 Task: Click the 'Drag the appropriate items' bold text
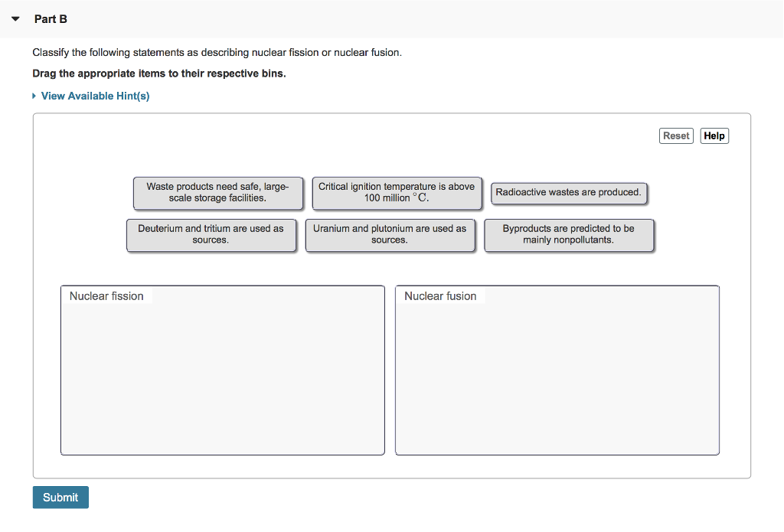(159, 73)
